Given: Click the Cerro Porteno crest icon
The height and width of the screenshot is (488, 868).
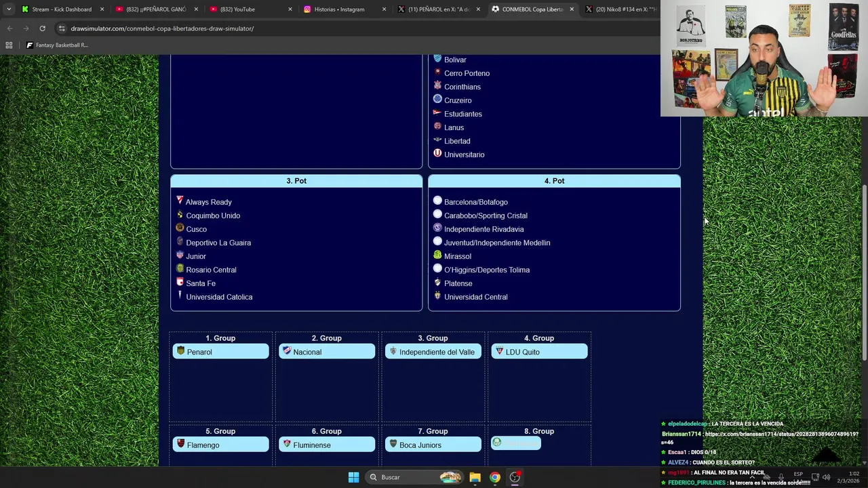Looking at the screenshot, I should click(x=437, y=72).
